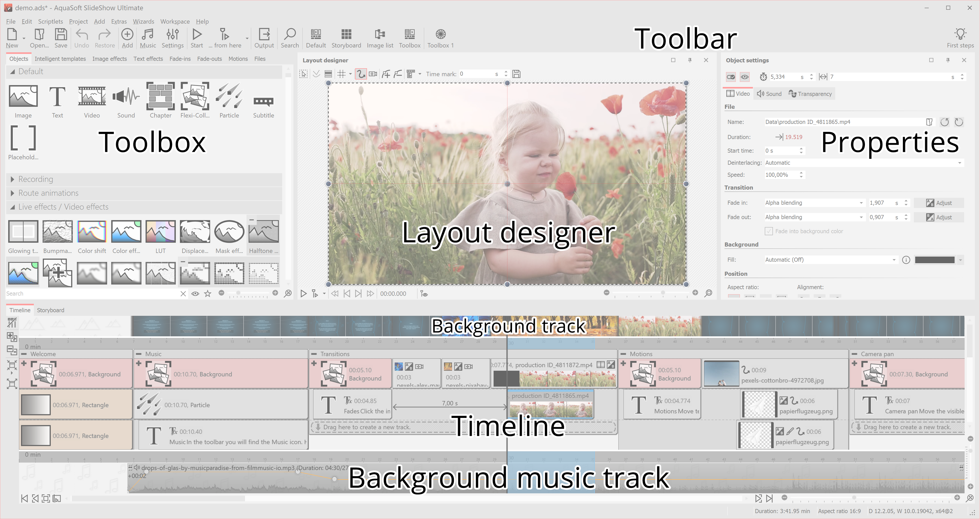Screen dimensions: 980x519
Task: Open the Wizards menu
Action: click(x=144, y=21)
